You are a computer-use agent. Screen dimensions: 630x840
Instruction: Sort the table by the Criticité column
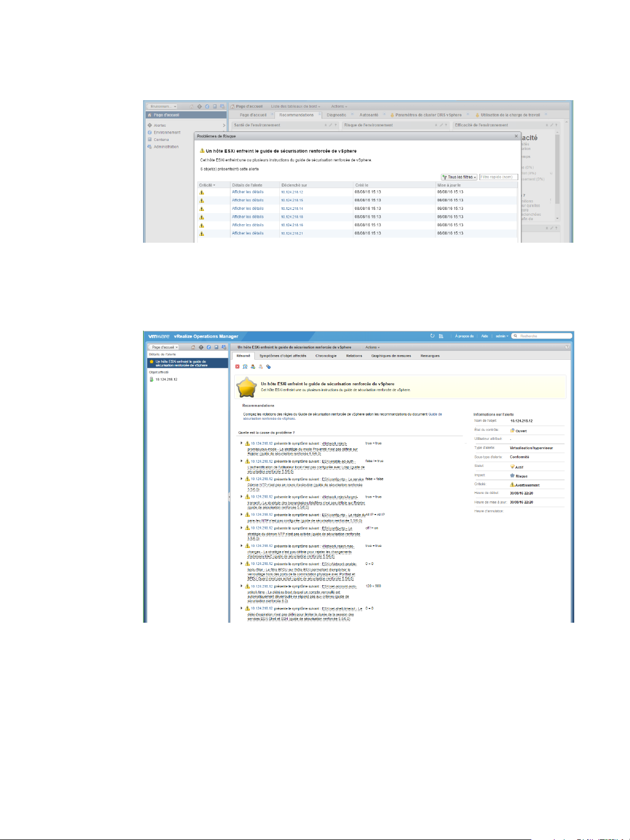(x=207, y=185)
